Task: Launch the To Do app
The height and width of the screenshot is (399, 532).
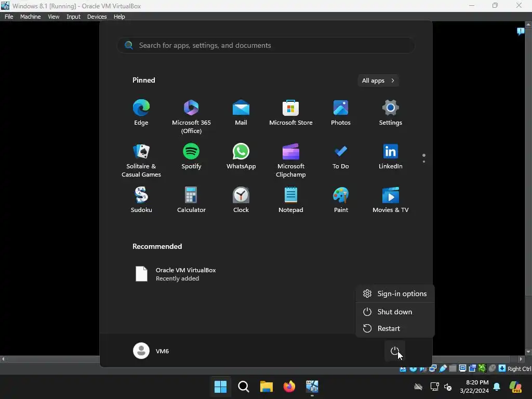Action: point(341,156)
